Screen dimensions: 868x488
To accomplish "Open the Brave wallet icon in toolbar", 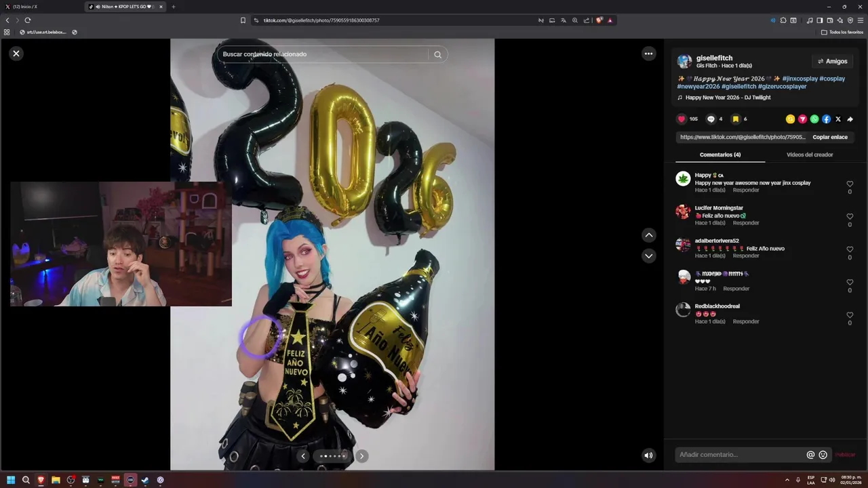I will (830, 20).
